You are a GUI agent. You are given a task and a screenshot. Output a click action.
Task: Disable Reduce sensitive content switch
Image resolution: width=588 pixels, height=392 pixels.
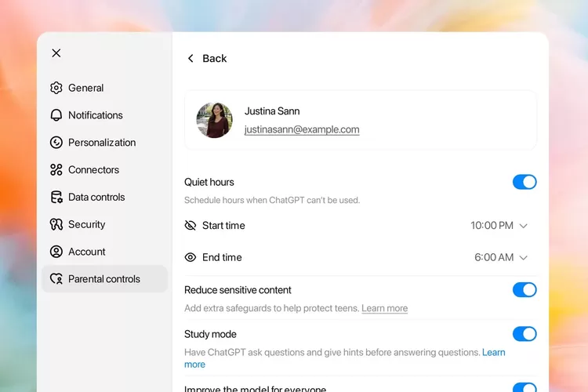[x=524, y=290]
